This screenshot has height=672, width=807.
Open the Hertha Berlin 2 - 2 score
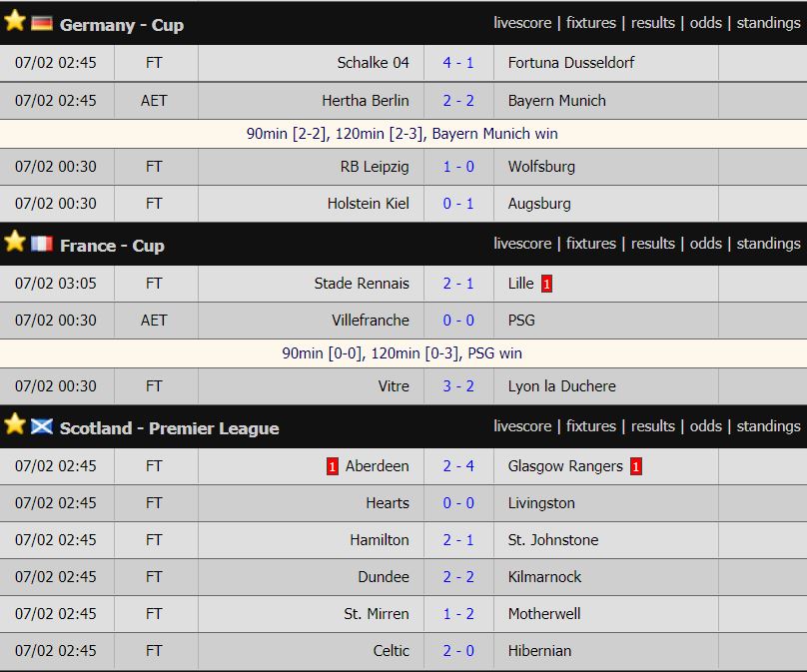tap(458, 100)
